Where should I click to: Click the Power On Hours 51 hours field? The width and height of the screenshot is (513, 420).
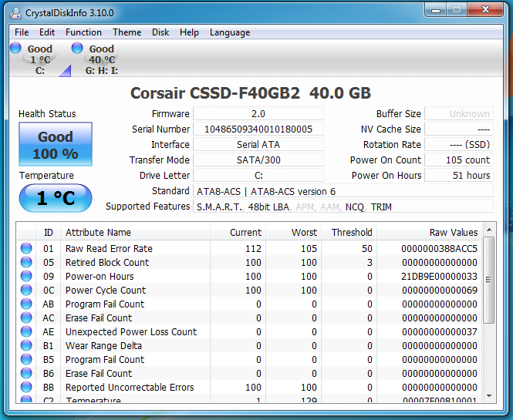tap(459, 176)
